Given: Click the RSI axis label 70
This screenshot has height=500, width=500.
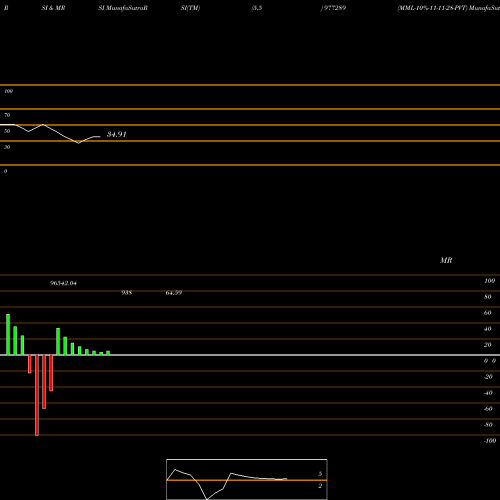Looking at the screenshot, I should 7,115.
